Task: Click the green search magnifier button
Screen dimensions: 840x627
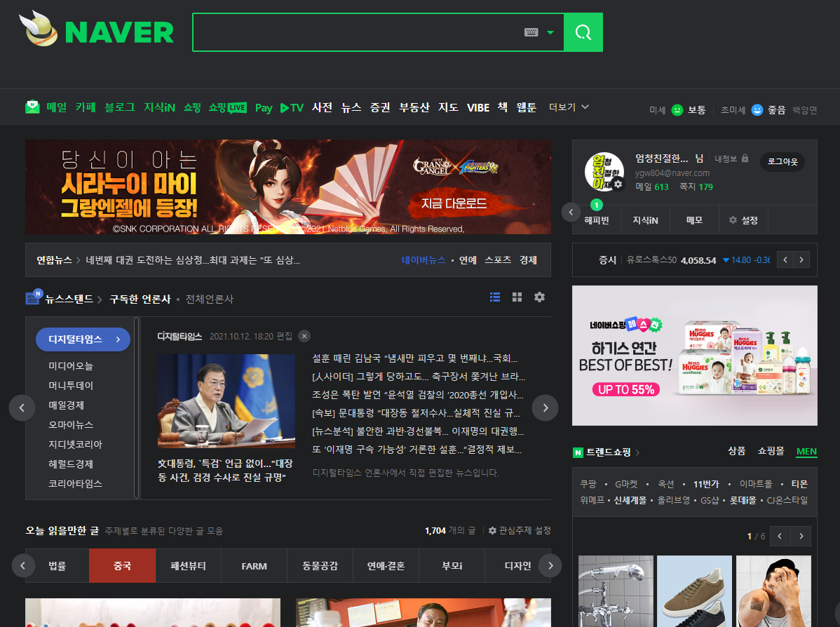Action: tap(583, 33)
